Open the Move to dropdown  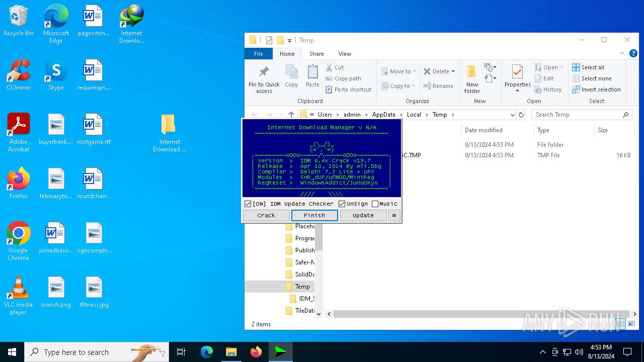coord(398,71)
